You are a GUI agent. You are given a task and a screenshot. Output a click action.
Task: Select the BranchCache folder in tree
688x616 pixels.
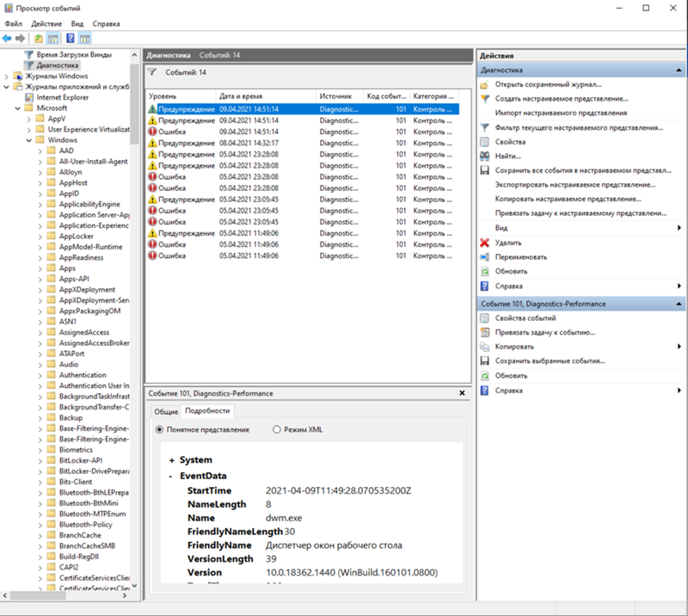(x=80, y=535)
